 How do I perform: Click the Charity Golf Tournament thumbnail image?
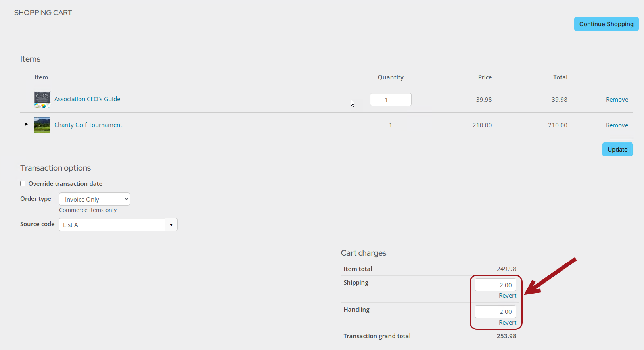pos(42,125)
